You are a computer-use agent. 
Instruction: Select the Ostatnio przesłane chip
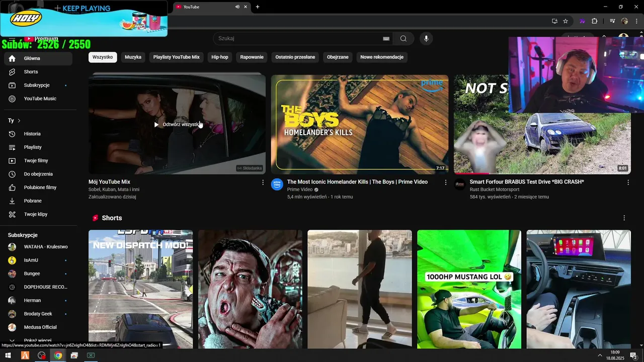(295, 57)
